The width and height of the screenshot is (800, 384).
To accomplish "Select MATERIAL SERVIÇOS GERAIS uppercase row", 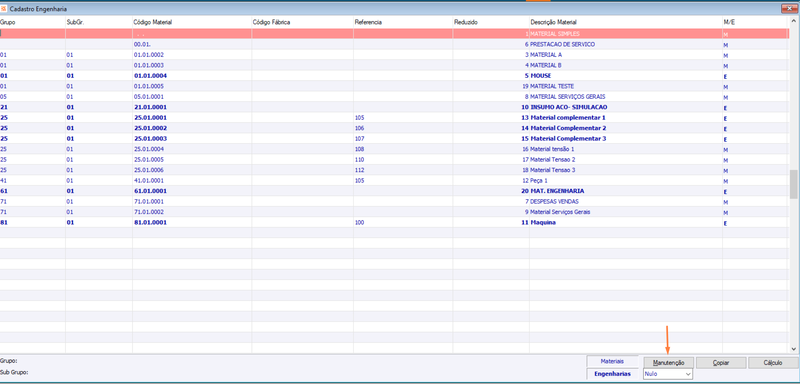I will pyautogui.click(x=394, y=96).
